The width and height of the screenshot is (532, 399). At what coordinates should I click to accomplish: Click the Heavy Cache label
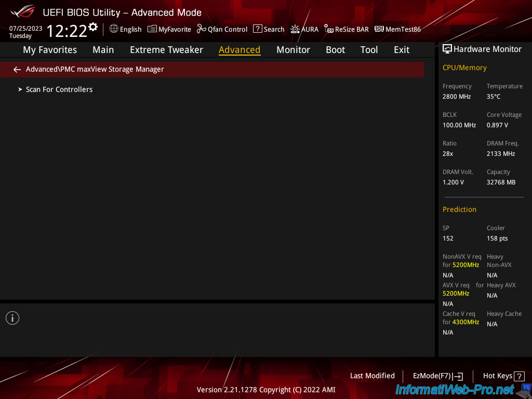pyautogui.click(x=504, y=314)
